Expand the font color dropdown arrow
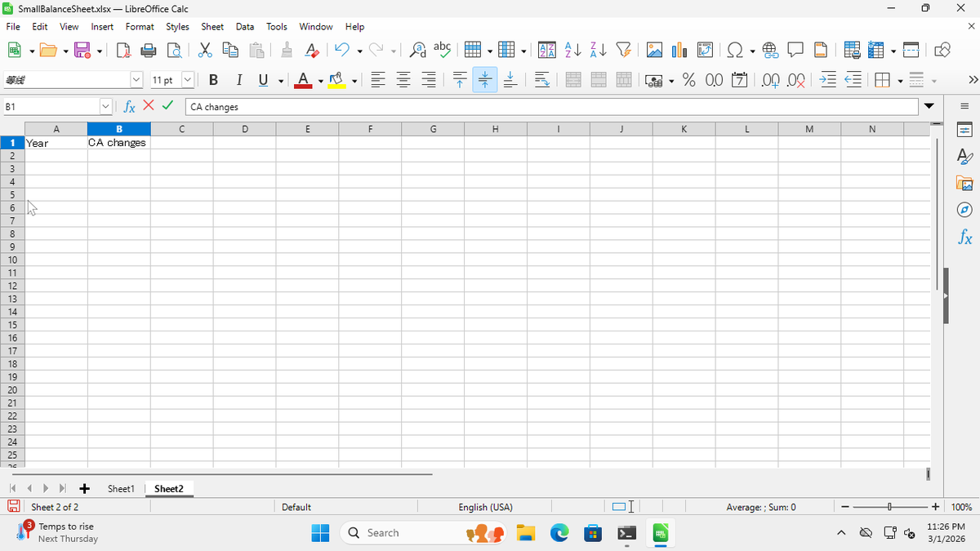The width and height of the screenshot is (980, 551). [320, 79]
